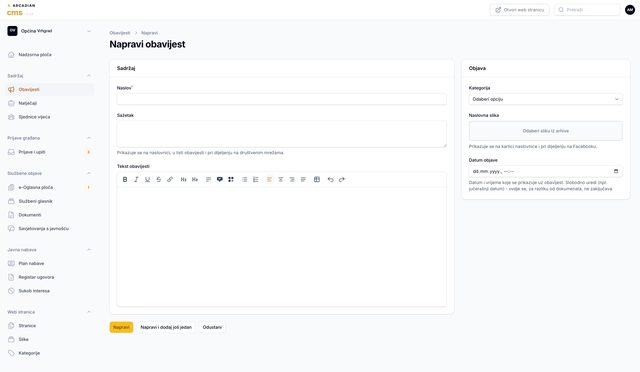The image size is (640, 372).
Task: Open Natječaji in the sidebar
Action: pos(50,103)
